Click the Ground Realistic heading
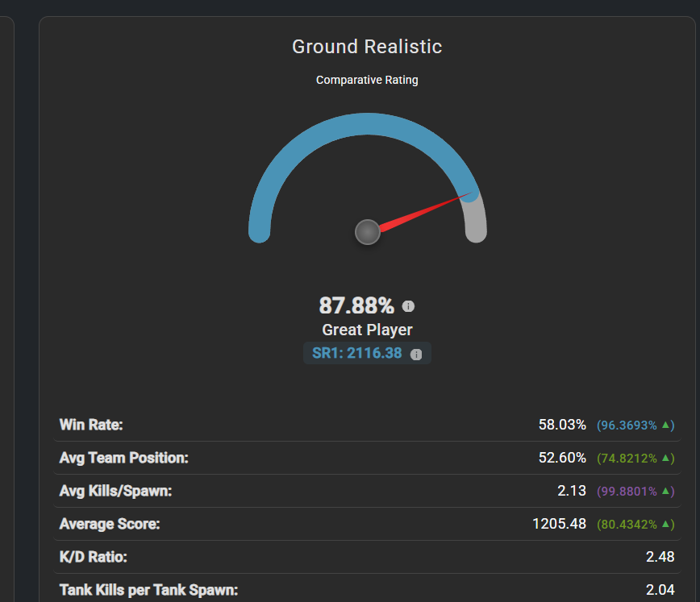 [367, 47]
